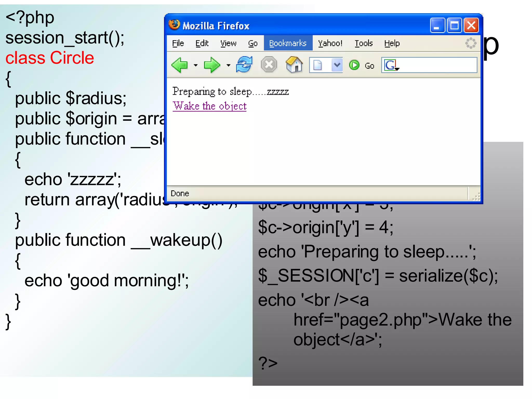The height and width of the screenshot is (399, 532).
Task: Click the "$_SESSION['c'] = serialize($c);" line
Action: pos(378,276)
